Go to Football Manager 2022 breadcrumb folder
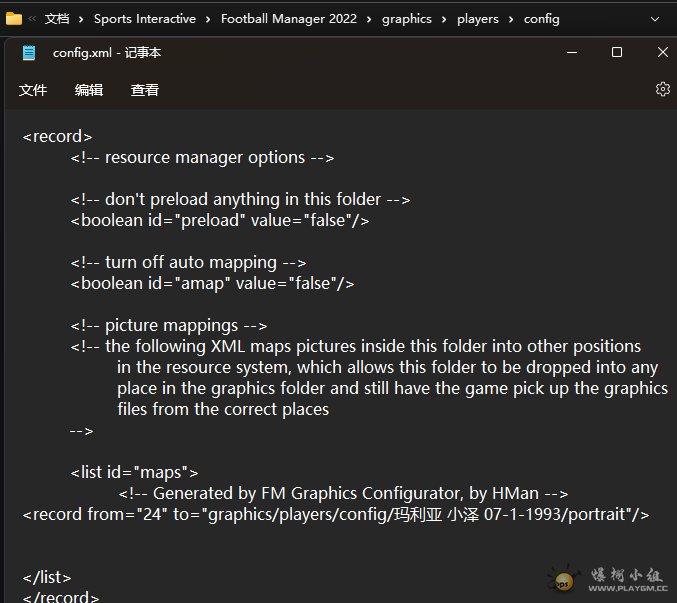 click(x=289, y=19)
